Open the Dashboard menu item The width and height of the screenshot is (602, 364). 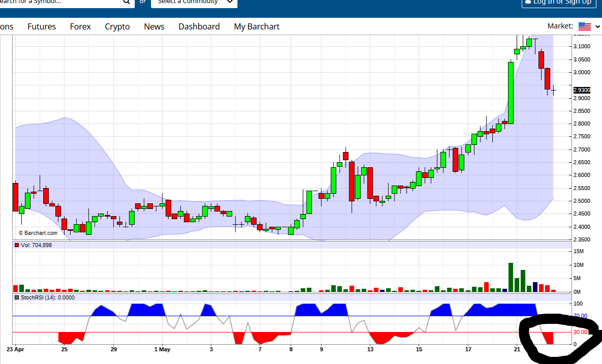[199, 26]
